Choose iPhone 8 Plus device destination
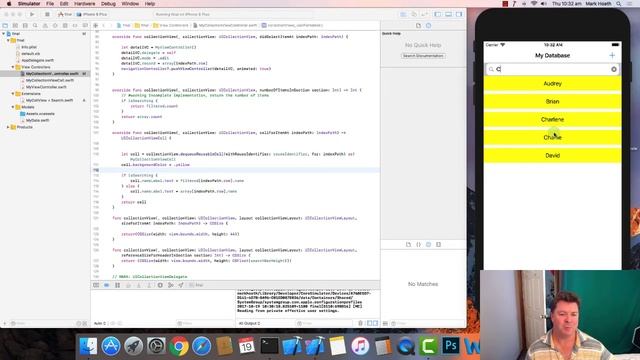 92,14
